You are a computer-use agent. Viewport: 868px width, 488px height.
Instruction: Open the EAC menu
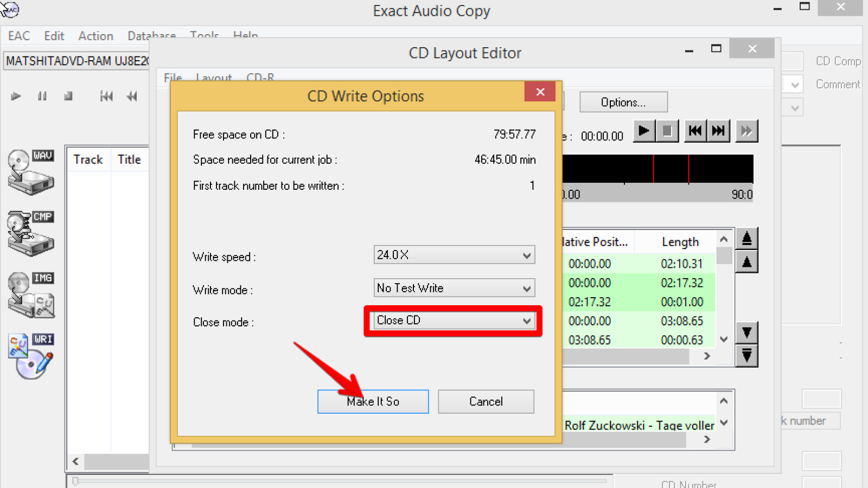[19, 36]
